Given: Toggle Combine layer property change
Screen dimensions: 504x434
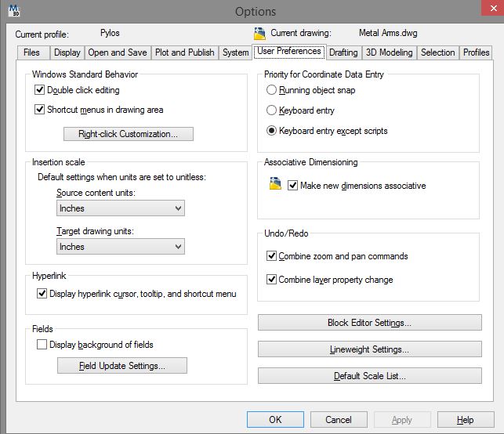Looking at the screenshot, I should 272,279.
